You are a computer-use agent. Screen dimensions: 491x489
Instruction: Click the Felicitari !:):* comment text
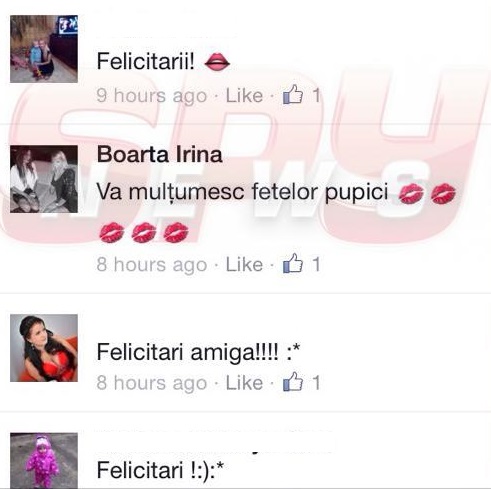[x=160, y=470]
